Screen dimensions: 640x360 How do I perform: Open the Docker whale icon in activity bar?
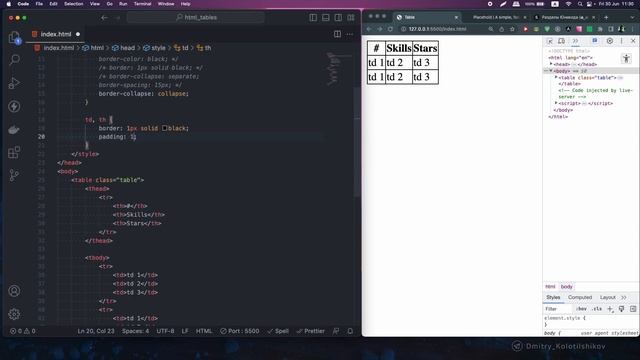pyautogui.click(x=14, y=130)
